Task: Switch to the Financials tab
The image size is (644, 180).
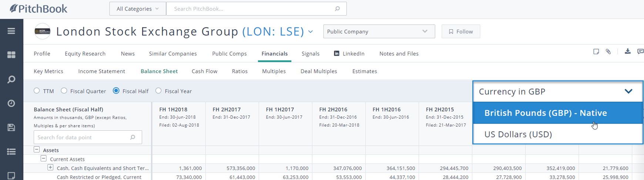Action: click(x=275, y=53)
